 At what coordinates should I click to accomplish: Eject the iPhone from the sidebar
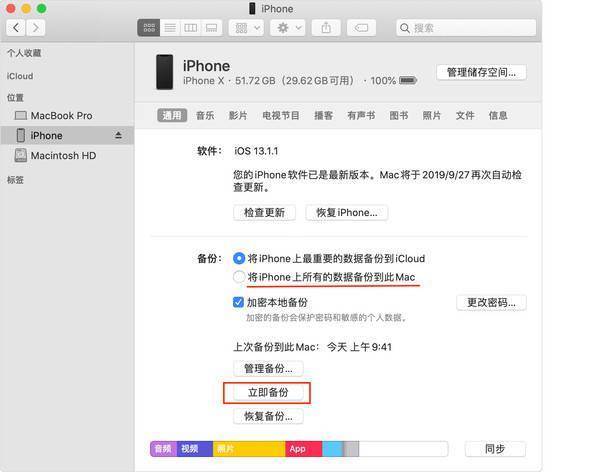(x=118, y=135)
